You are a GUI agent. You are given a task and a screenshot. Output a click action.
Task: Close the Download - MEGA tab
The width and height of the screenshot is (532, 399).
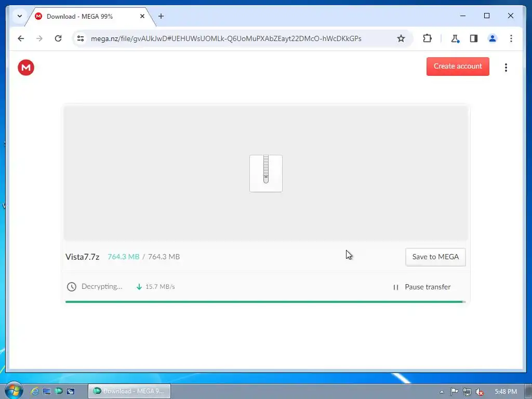142,16
